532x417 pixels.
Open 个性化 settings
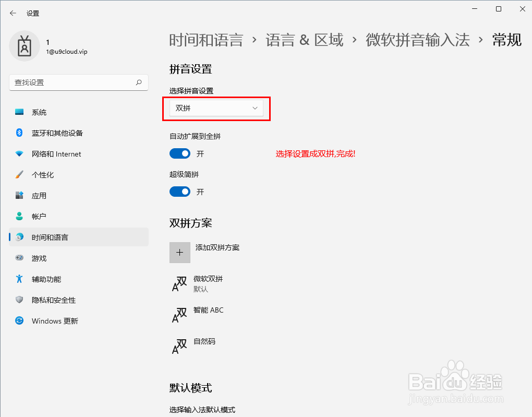click(79, 174)
